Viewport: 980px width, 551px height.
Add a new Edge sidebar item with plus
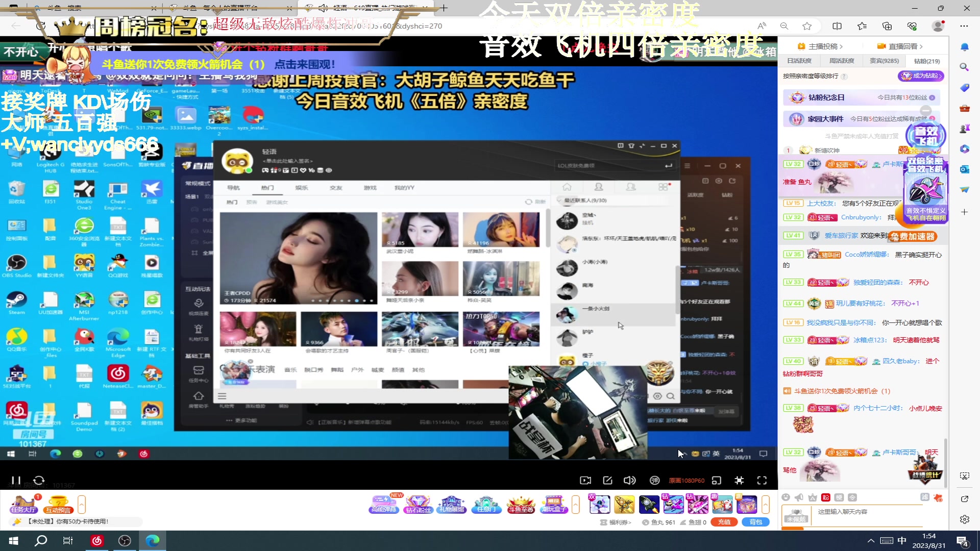pos(964,212)
